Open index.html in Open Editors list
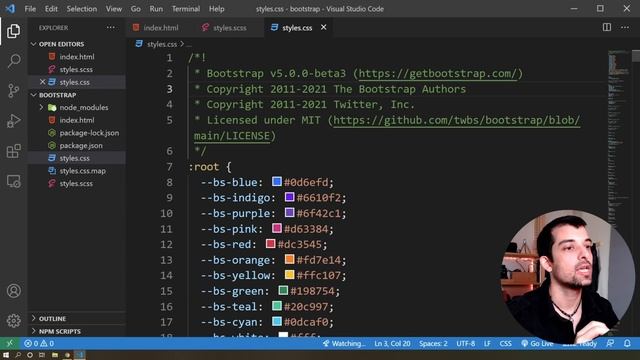Screen dimensions: 640x360 77,57
